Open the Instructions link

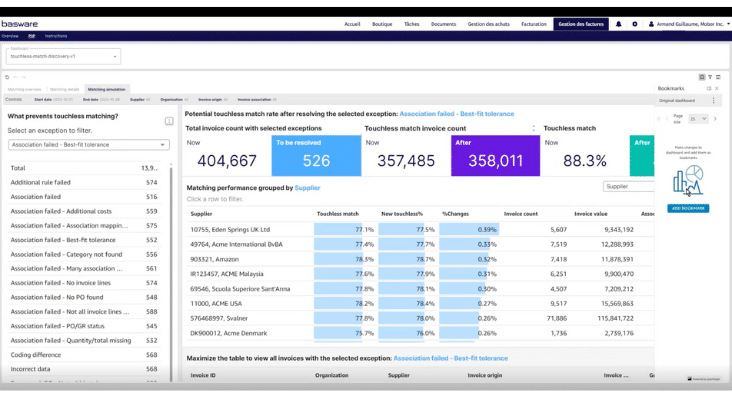(56, 35)
